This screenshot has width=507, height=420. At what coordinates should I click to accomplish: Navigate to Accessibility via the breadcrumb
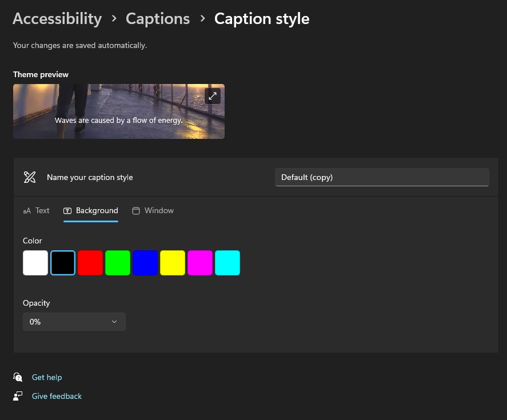[57, 18]
